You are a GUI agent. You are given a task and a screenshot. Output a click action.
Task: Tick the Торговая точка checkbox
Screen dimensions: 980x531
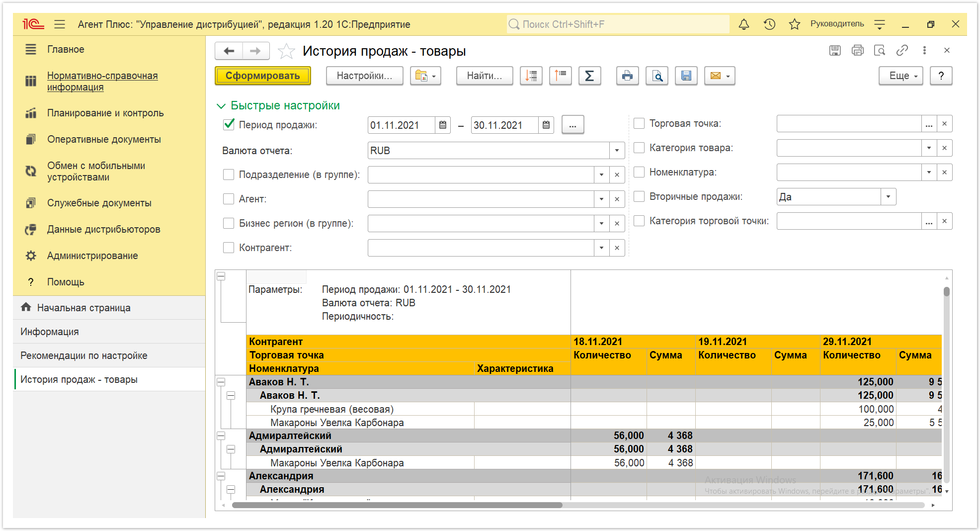pyautogui.click(x=639, y=123)
